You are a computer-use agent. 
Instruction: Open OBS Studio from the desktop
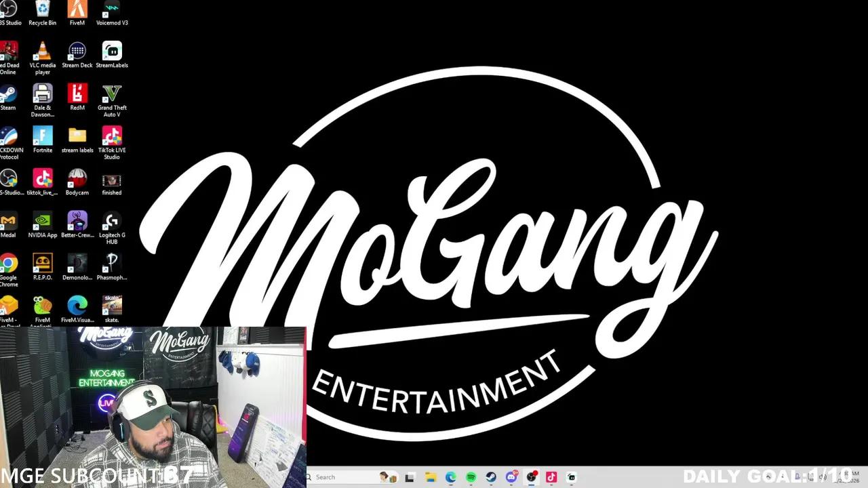click(x=9, y=9)
